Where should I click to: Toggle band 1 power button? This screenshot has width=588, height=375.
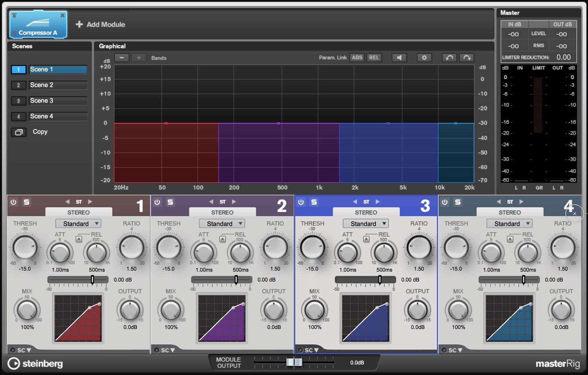click(14, 202)
